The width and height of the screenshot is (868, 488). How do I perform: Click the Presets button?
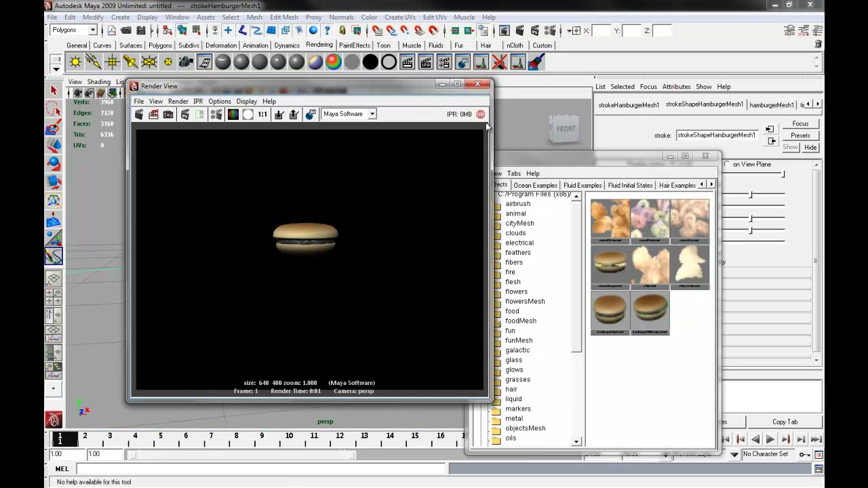point(800,135)
